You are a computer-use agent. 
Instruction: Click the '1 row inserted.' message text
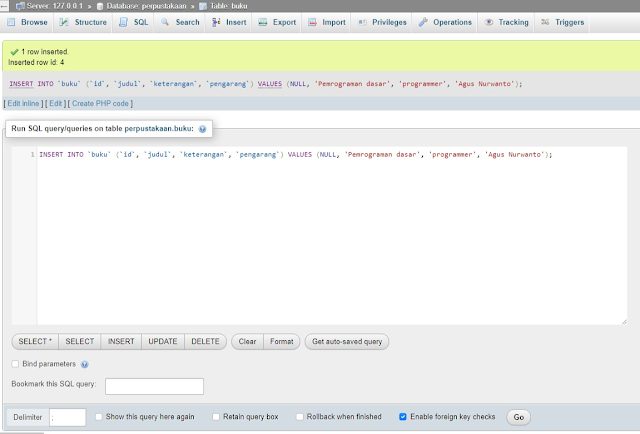point(45,52)
